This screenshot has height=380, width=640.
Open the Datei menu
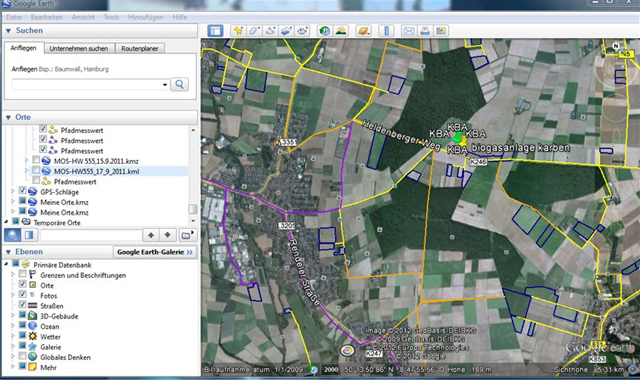click(x=14, y=17)
